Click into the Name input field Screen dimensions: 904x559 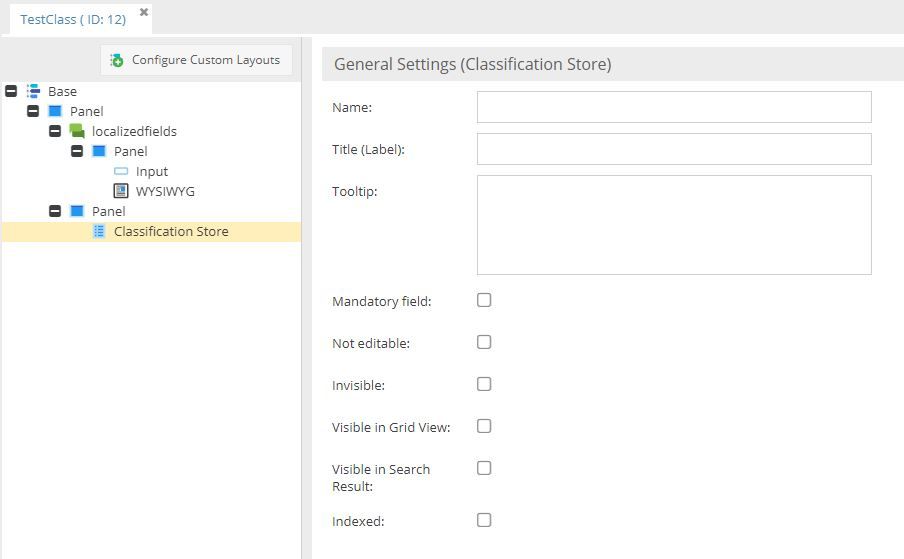point(673,107)
